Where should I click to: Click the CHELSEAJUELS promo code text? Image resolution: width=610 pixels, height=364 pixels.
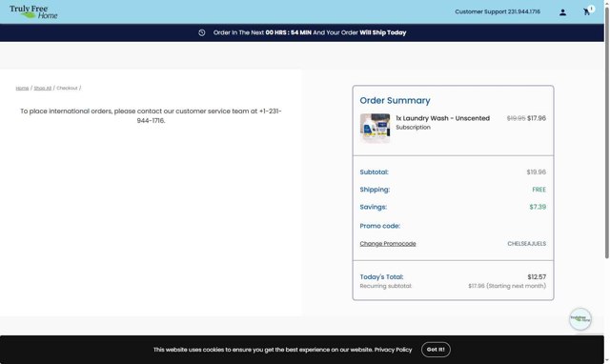(527, 243)
